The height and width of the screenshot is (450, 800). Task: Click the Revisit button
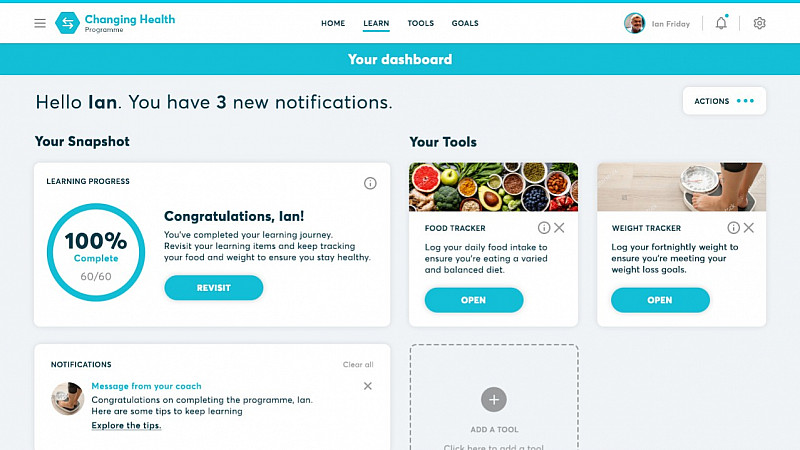(214, 288)
